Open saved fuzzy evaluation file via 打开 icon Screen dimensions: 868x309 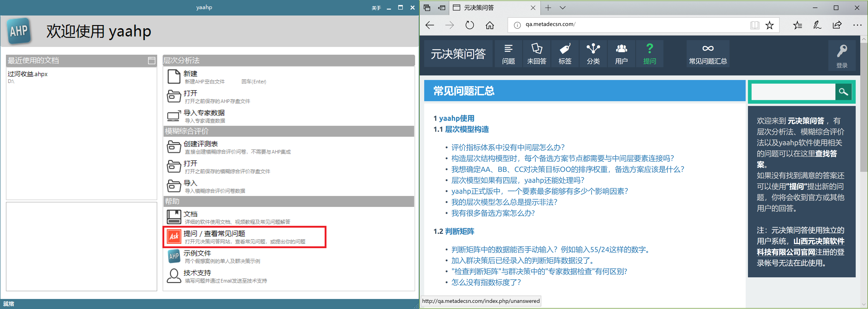pos(174,166)
